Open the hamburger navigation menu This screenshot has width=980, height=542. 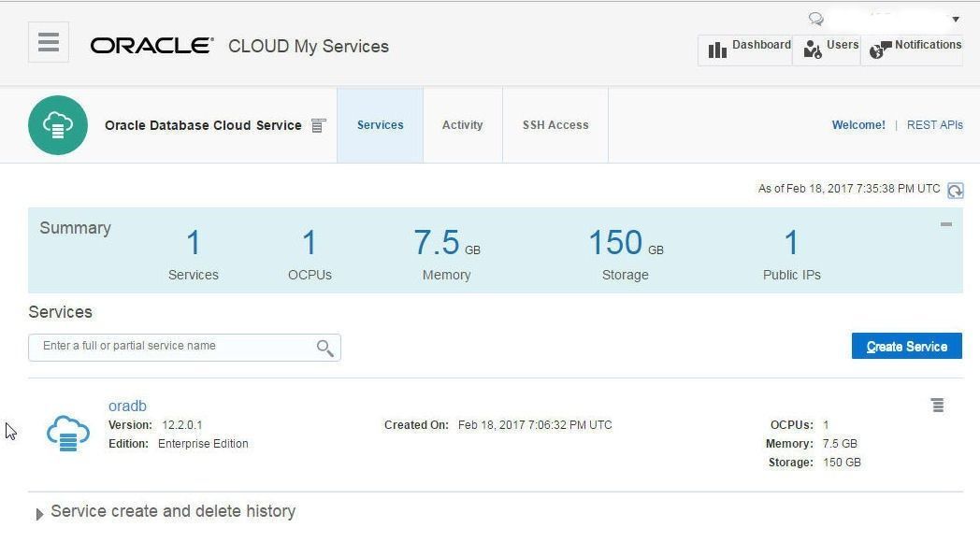coord(48,42)
